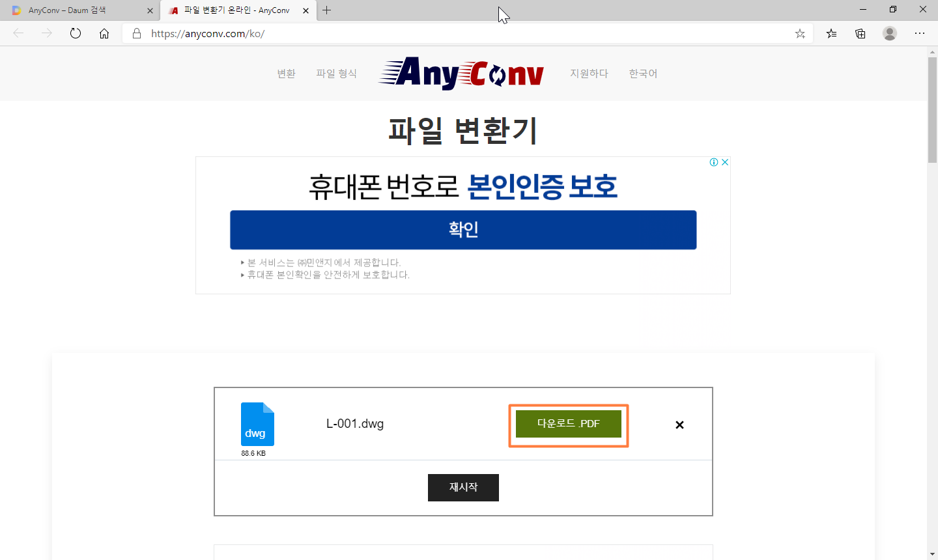Open the user profile avatar
938x560 pixels.
click(x=890, y=33)
